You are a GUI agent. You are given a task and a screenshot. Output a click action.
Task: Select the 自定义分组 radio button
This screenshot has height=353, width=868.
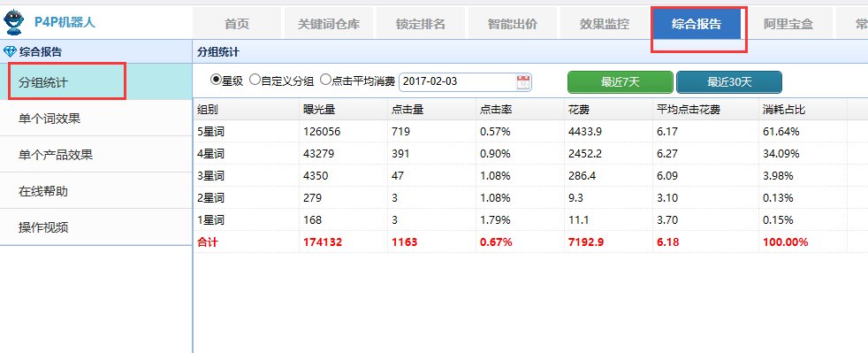pos(255,81)
